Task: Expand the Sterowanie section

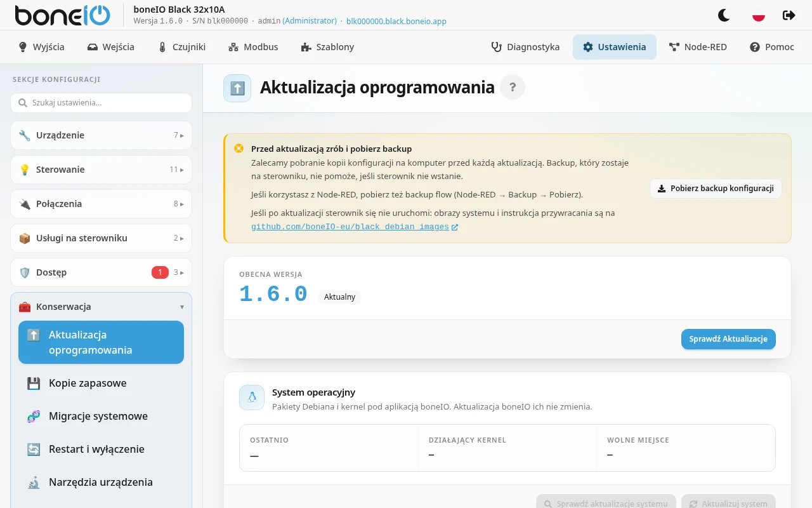Action: (x=101, y=170)
